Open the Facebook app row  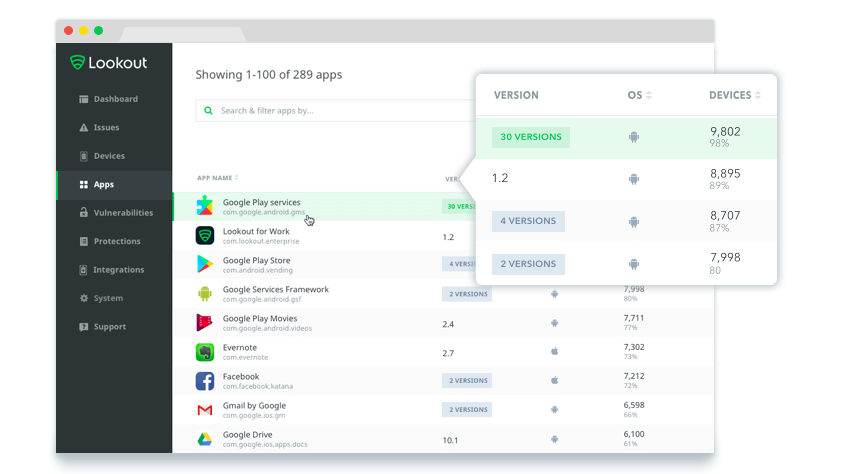[x=240, y=381]
